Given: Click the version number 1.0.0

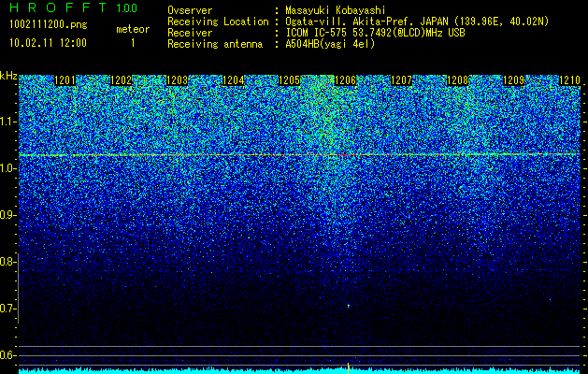Looking at the screenshot, I should click(126, 8).
